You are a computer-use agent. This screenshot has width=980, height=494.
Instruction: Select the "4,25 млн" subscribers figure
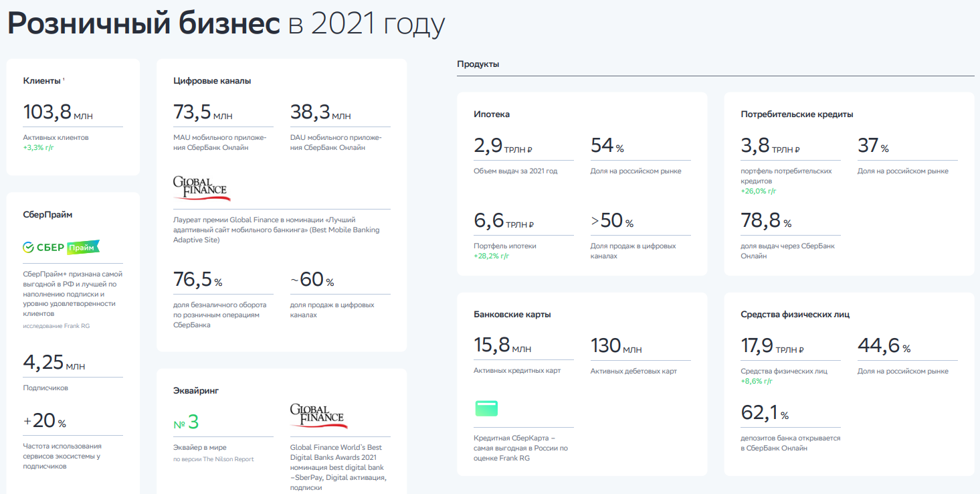54,363
